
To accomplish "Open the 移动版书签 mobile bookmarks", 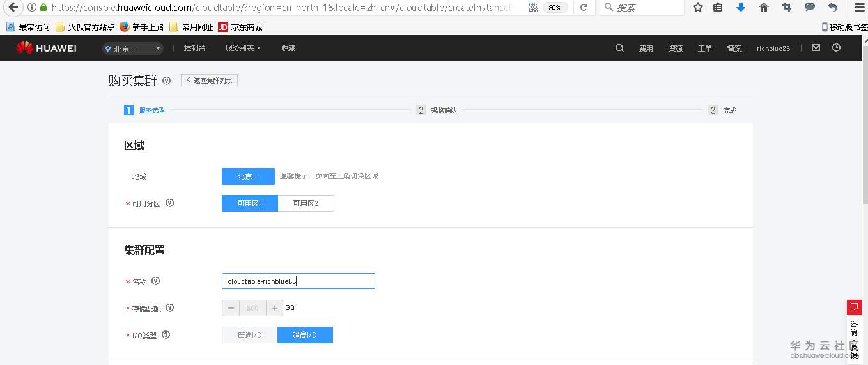I will click(x=844, y=27).
